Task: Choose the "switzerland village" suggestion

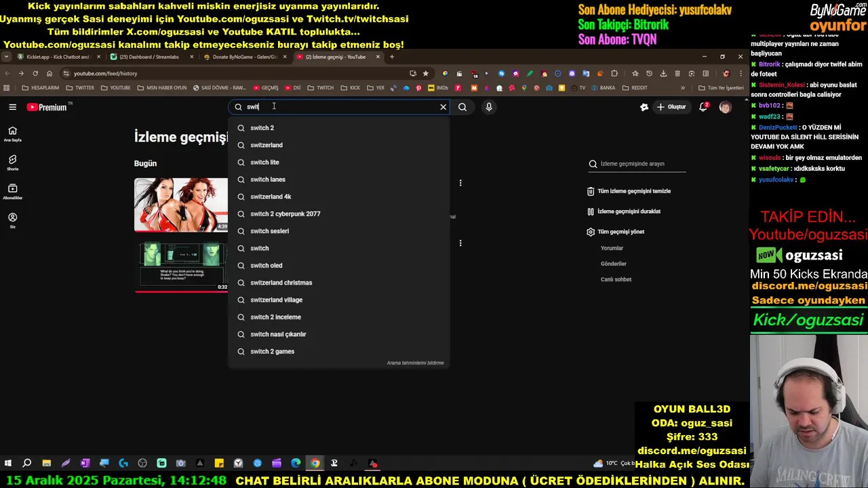Action: (339, 300)
